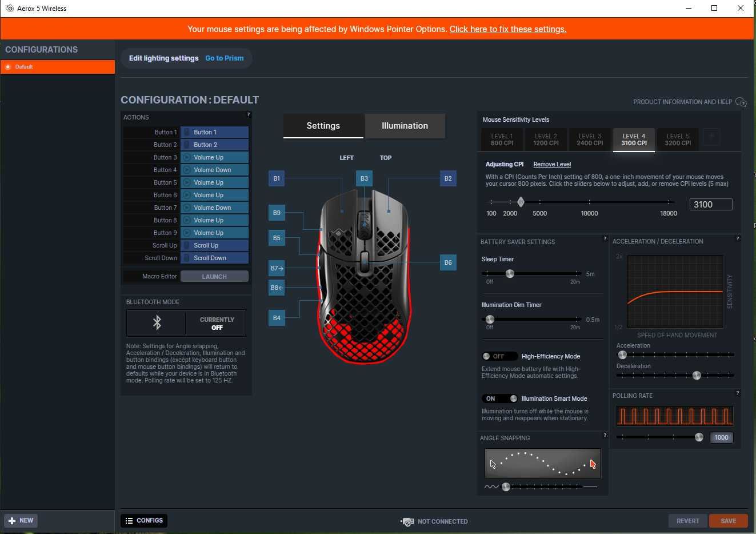Click the Actions panel help question mark

248,115
